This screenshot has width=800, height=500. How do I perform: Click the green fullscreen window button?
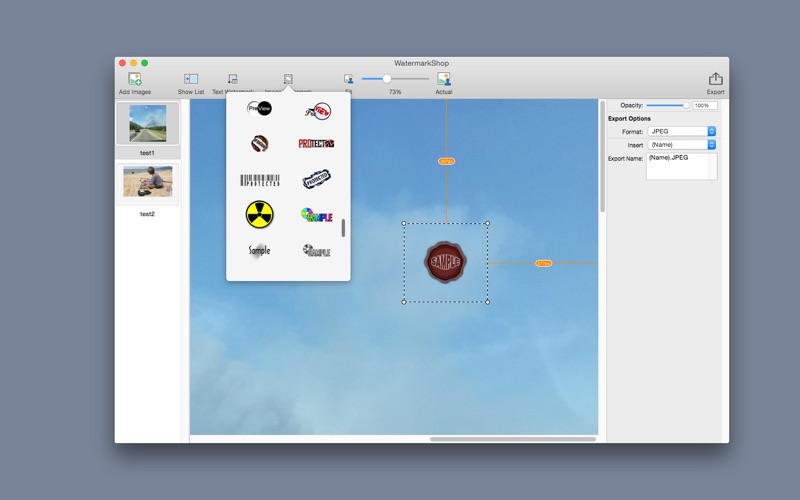[144, 63]
